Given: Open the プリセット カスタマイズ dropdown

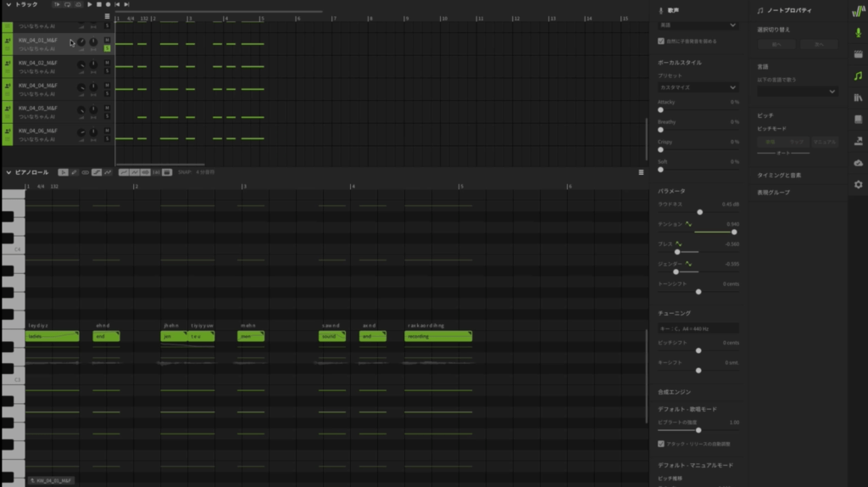Looking at the screenshot, I should coord(698,87).
